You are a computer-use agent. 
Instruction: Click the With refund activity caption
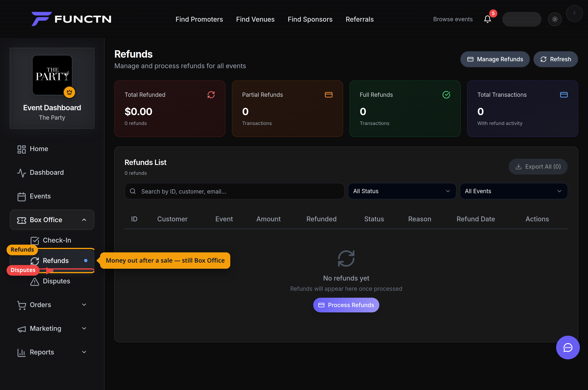500,123
